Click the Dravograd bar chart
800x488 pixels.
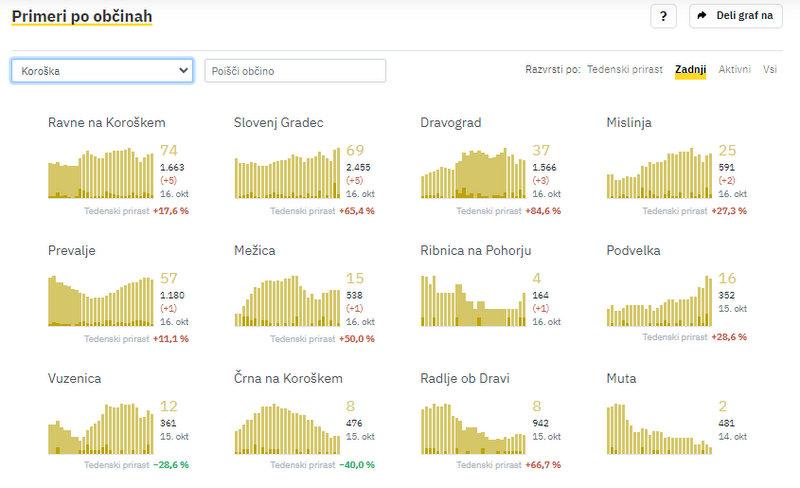472,174
